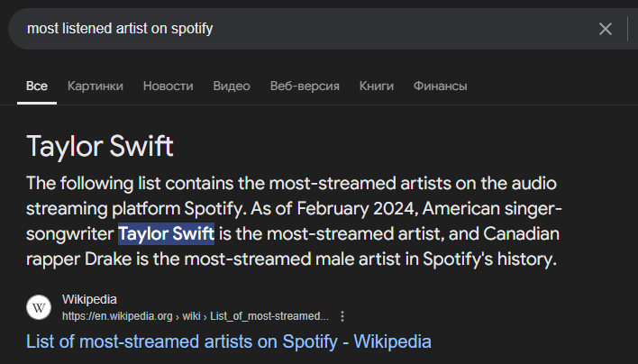Click into the search query input field
Screen dimensions: 638x364
coord(297,29)
